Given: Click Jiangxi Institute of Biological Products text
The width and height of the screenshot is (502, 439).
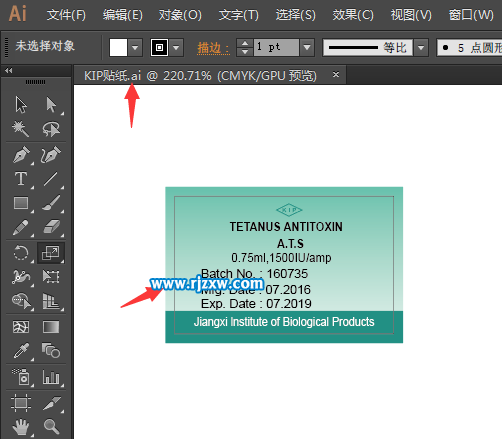Looking at the screenshot, I should coord(284,322).
